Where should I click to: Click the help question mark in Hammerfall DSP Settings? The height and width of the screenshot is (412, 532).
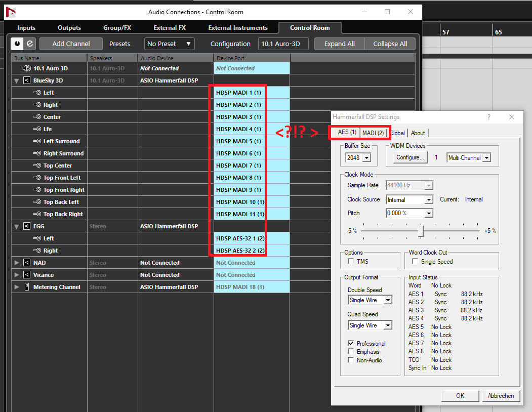[489, 117]
